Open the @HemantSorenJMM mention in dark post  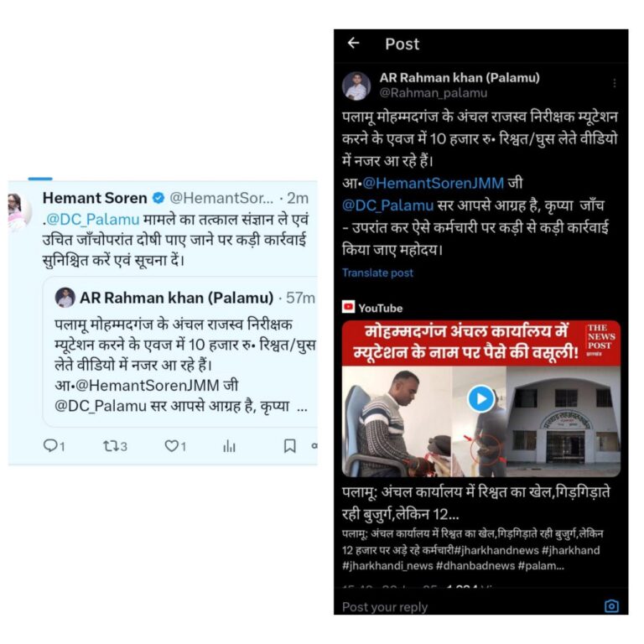click(x=434, y=183)
